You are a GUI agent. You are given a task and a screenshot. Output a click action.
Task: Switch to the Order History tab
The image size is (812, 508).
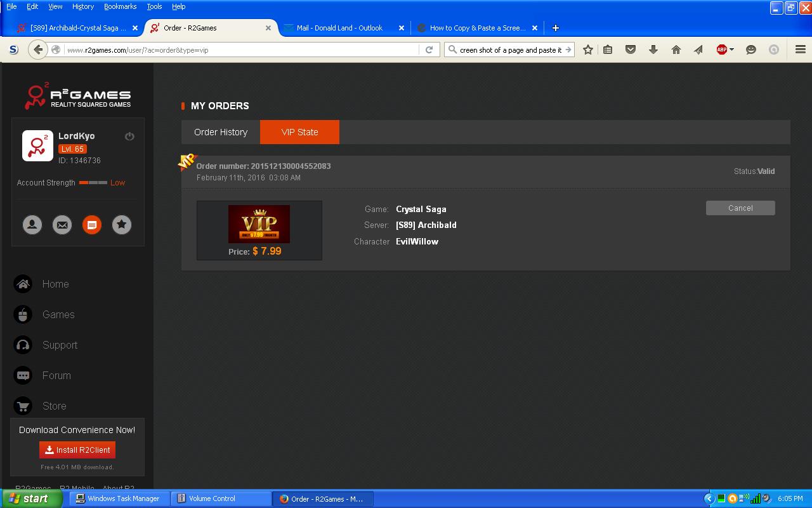221,132
